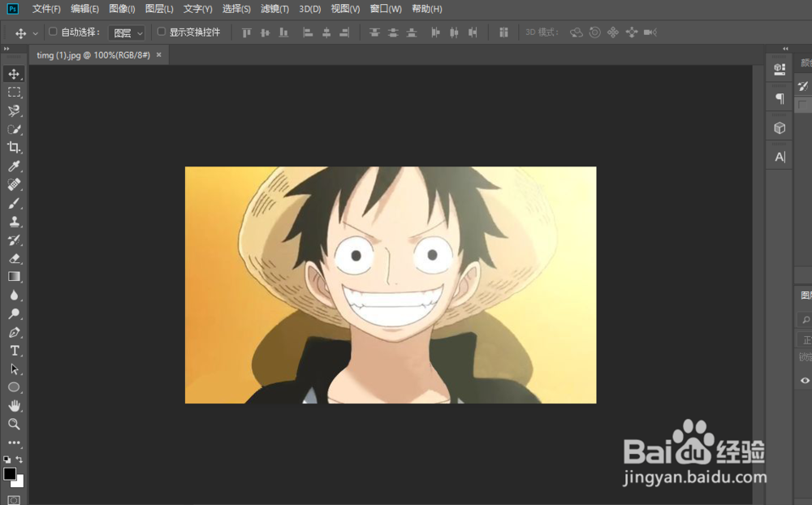Click Align vertical centers icon
Viewport: 812px width, 505px height.
266,32
